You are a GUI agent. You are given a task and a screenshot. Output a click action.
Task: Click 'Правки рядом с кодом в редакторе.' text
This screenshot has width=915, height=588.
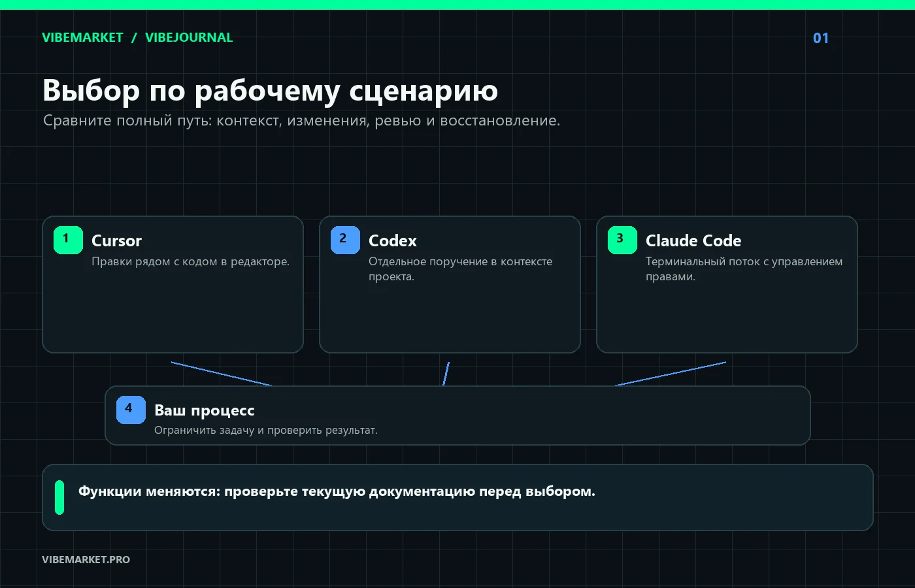pos(190,261)
